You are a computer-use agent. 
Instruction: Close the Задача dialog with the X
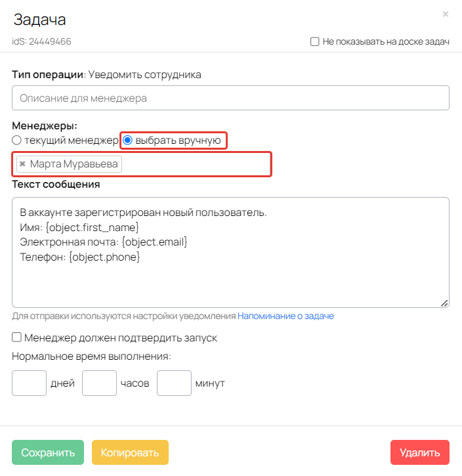tap(446, 14)
